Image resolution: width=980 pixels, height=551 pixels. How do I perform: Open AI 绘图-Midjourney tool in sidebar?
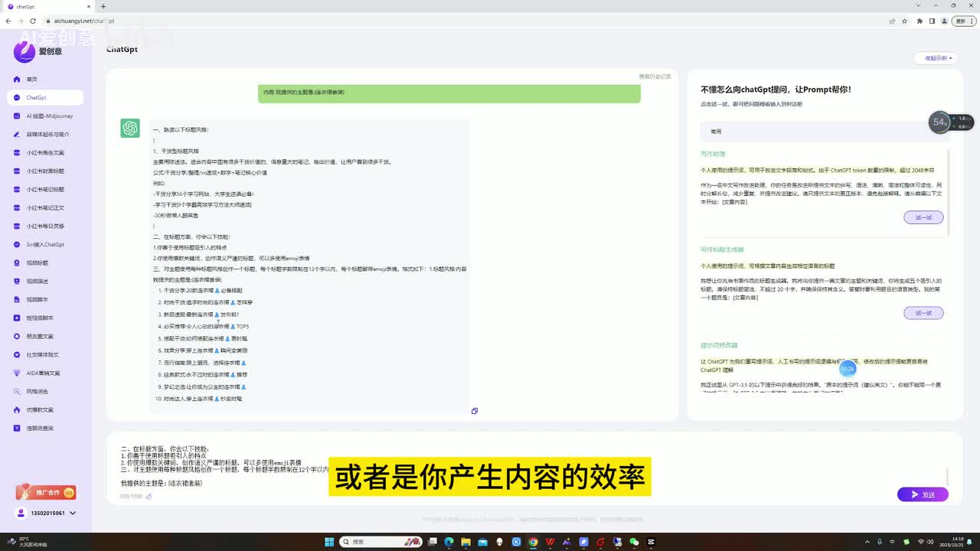click(48, 116)
